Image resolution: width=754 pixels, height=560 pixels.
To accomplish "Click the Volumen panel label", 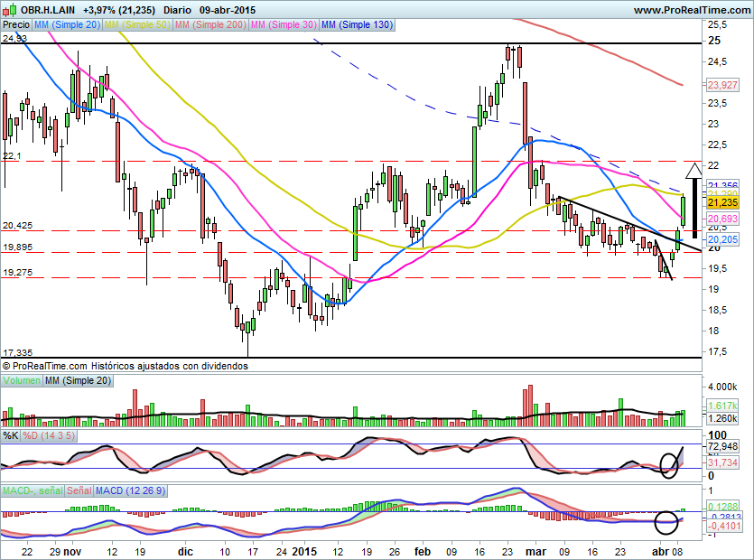I will (x=22, y=381).
